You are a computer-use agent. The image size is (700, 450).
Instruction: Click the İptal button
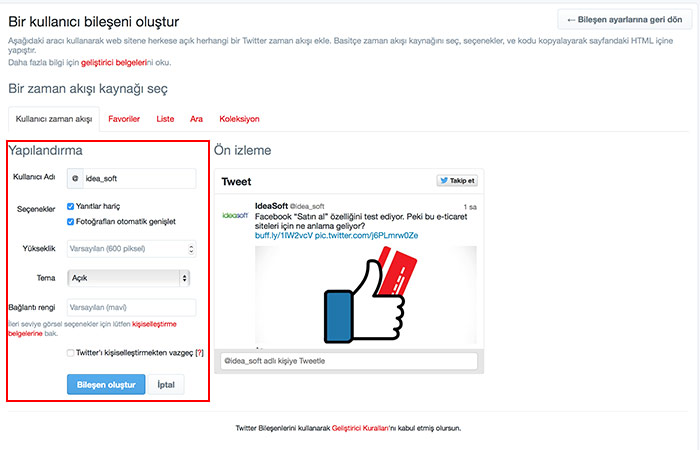click(x=166, y=384)
